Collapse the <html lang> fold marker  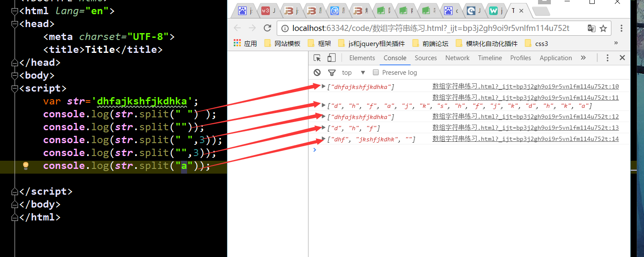(15, 11)
